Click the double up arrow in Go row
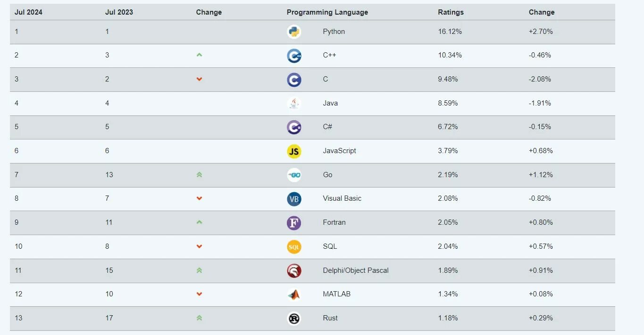The width and height of the screenshot is (644, 335). coord(199,175)
